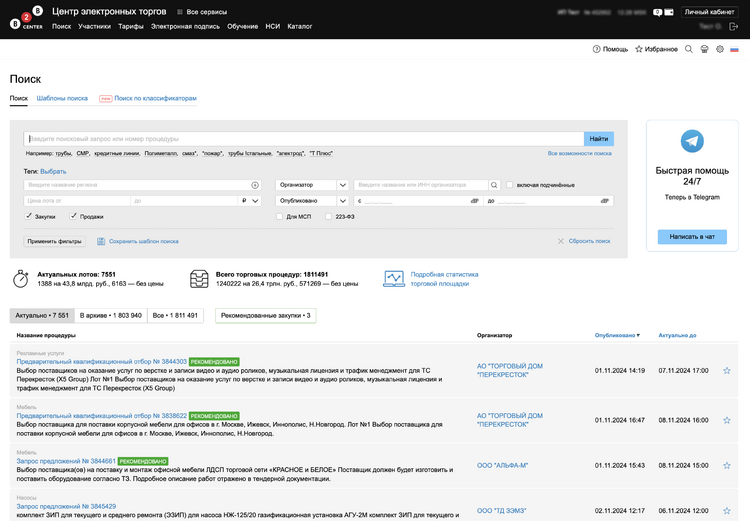Open organizer ООО "АЛЬФА-М" link
The height and width of the screenshot is (521, 750).
[x=502, y=466]
